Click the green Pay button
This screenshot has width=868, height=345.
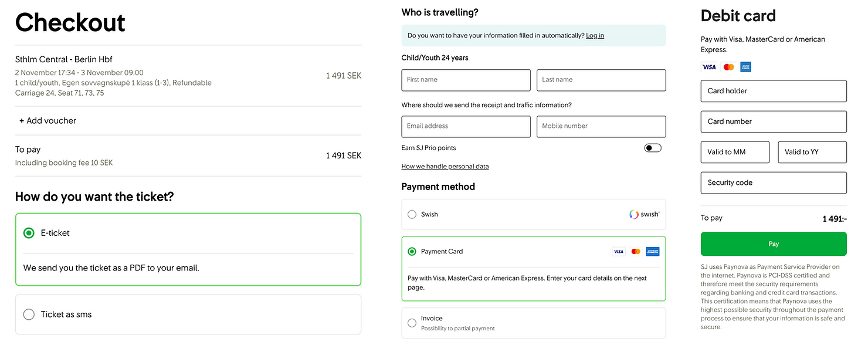click(774, 244)
